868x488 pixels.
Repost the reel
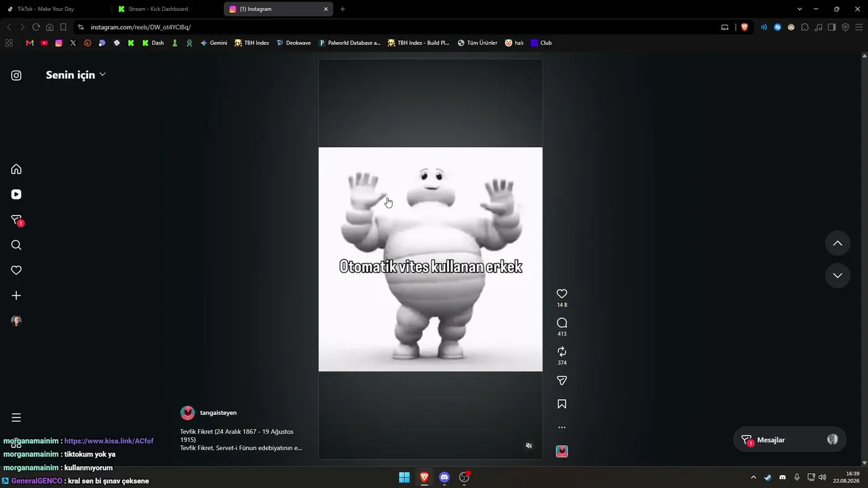[561, 351]
